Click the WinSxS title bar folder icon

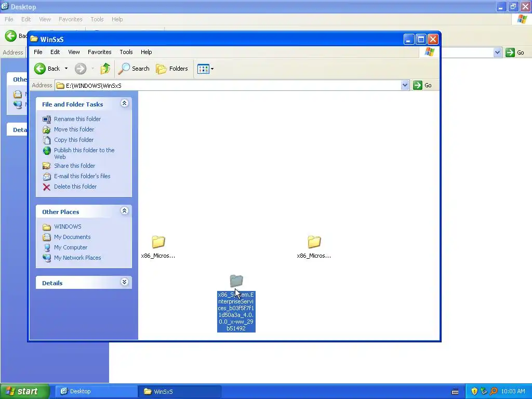[34, 39]
